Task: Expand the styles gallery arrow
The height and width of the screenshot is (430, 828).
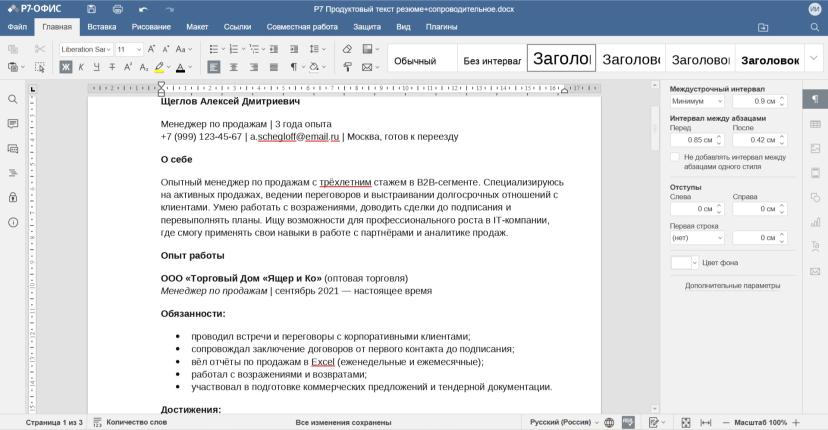Action: [813, 58]
